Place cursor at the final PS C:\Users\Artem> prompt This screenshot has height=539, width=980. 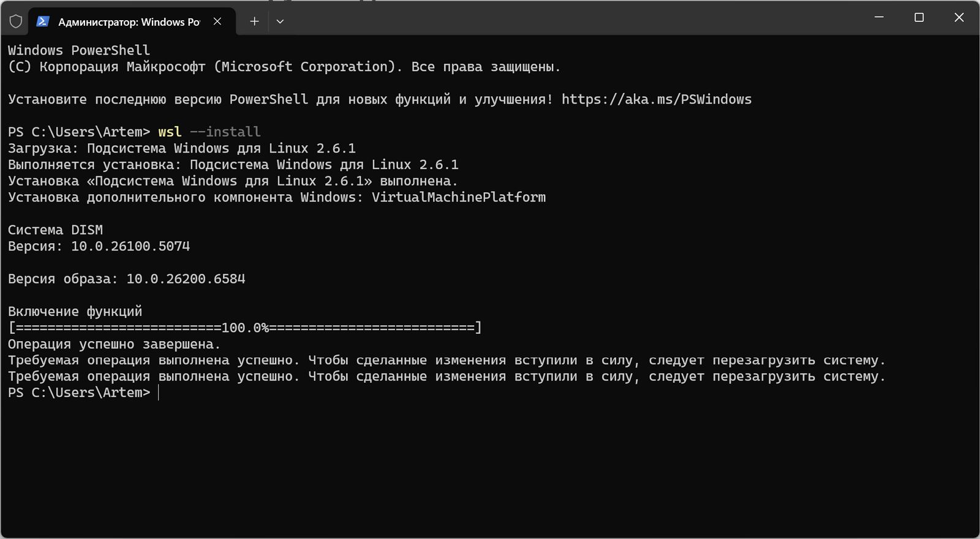[158, 393]
